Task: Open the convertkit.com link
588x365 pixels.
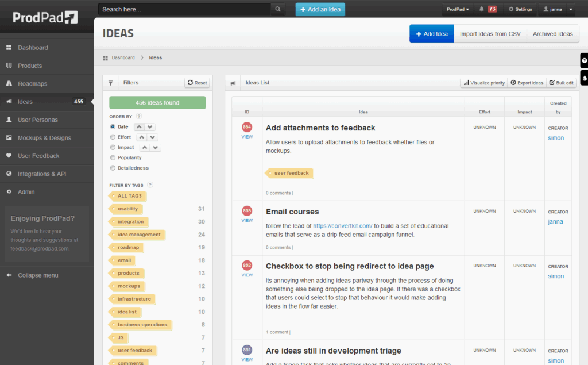Action: [x=343, y=226]
